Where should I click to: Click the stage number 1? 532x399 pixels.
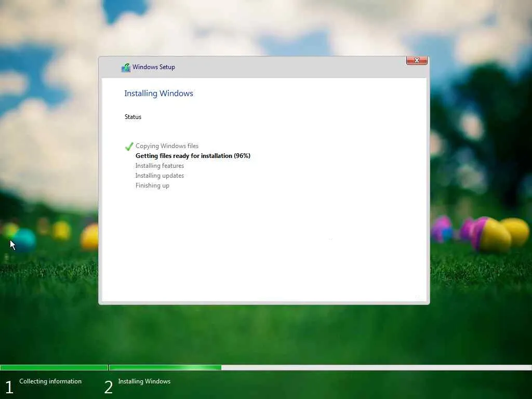(9, 387)
